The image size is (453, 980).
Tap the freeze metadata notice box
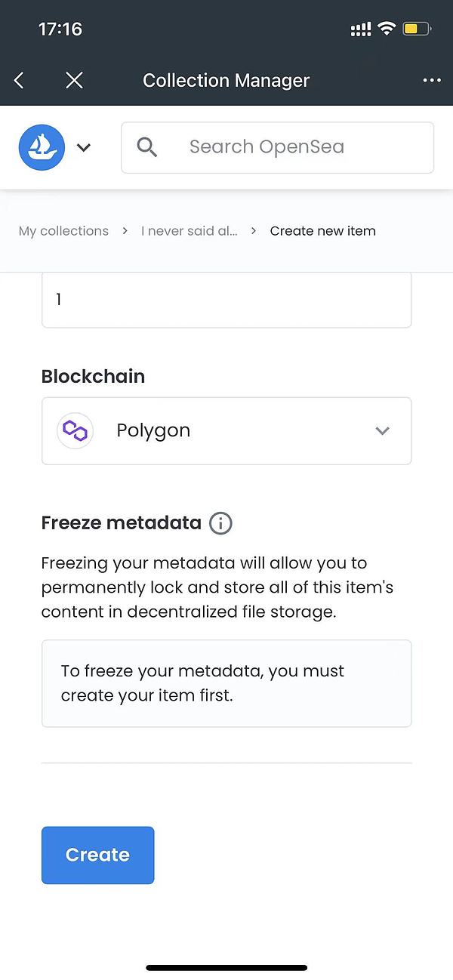pos(226,683)
